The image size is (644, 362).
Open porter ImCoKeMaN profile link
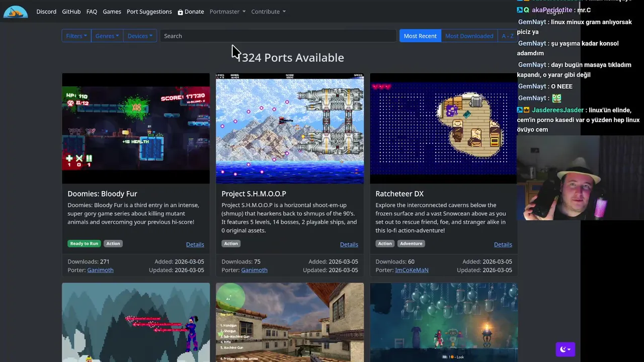(412, 270)
